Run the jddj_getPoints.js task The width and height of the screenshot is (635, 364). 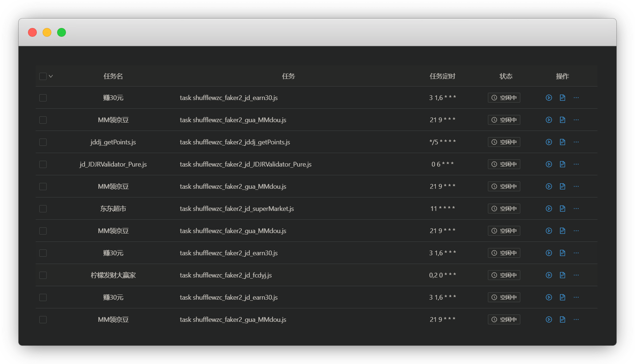549,142
